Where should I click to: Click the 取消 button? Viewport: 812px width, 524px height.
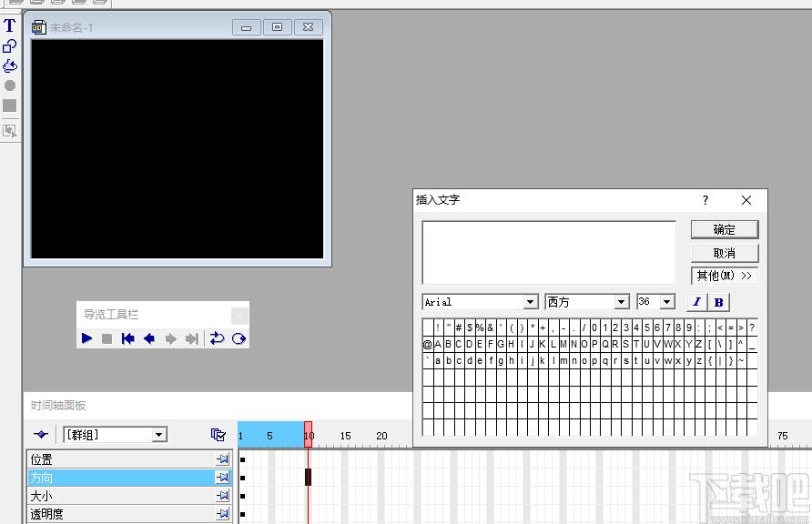pos(725,253)
